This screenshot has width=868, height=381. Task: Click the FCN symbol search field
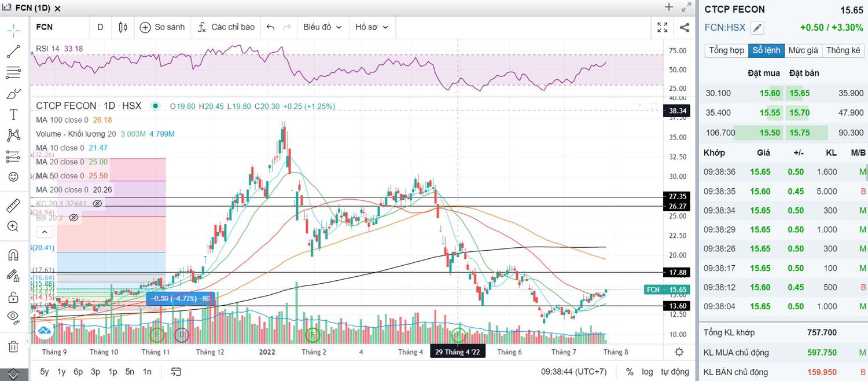[x=58, y=27]
